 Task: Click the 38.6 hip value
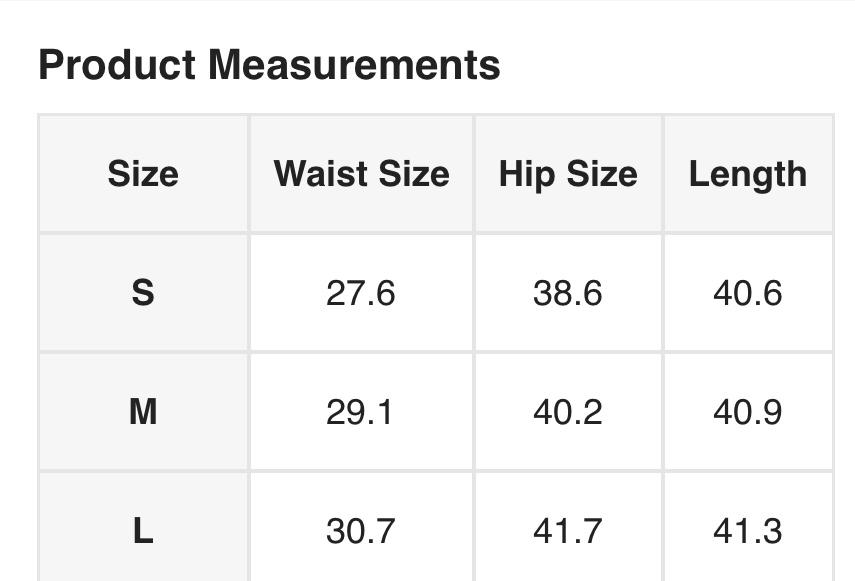[568, 293]
